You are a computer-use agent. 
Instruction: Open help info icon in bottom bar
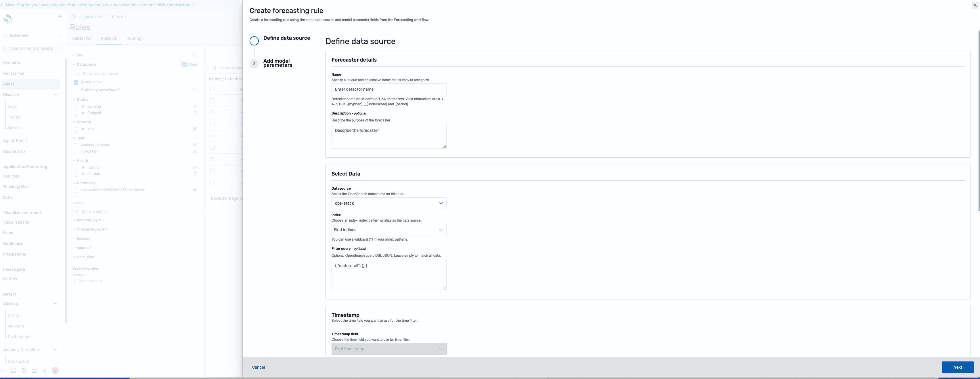click(45, 370)
